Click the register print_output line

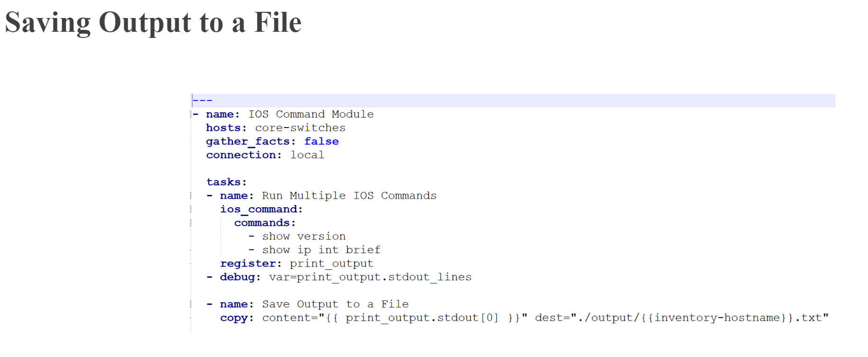(x=297, y=264)
